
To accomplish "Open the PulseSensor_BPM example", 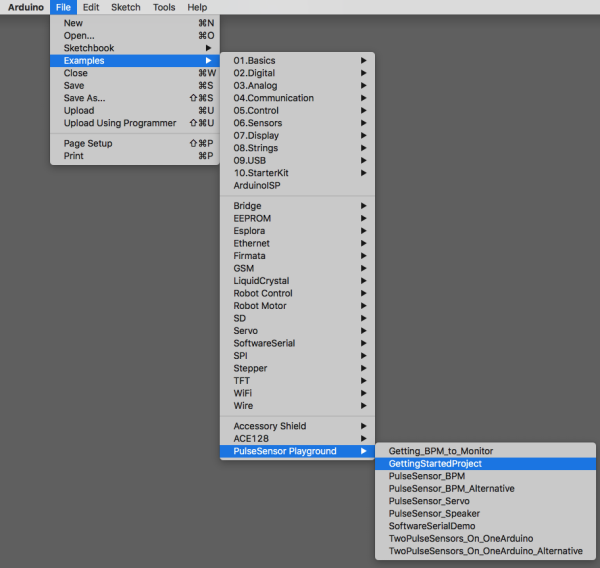I will 485,476.
